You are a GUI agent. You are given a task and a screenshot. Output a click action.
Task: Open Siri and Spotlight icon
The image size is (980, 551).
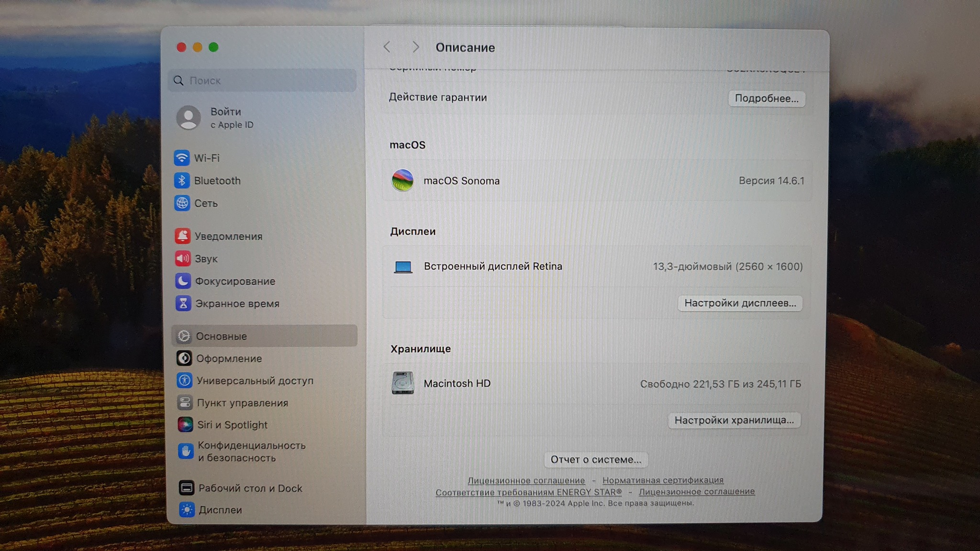(185, 425)
